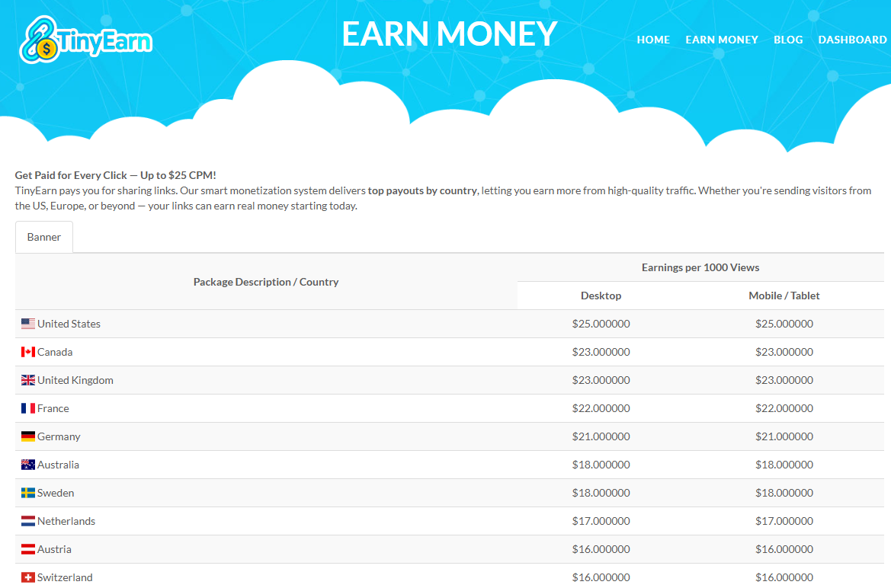This screenshot has height=588, width=891.
Task: Click Sweden Mobile / Tablet value $18.000000
Action: click(x=784, y=493)
